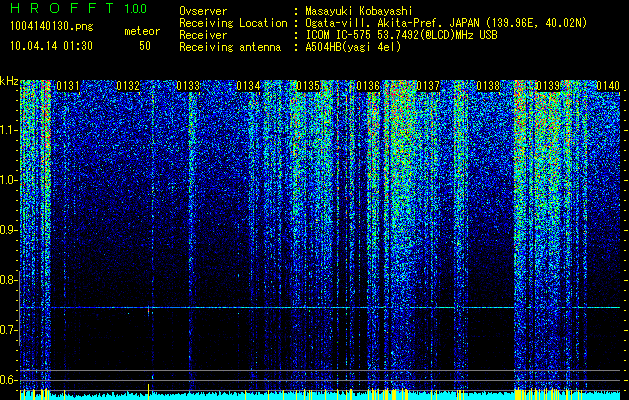Click the receiving location Ogata-vill. Akita-Pref. JAPAN

coord(391,23)
